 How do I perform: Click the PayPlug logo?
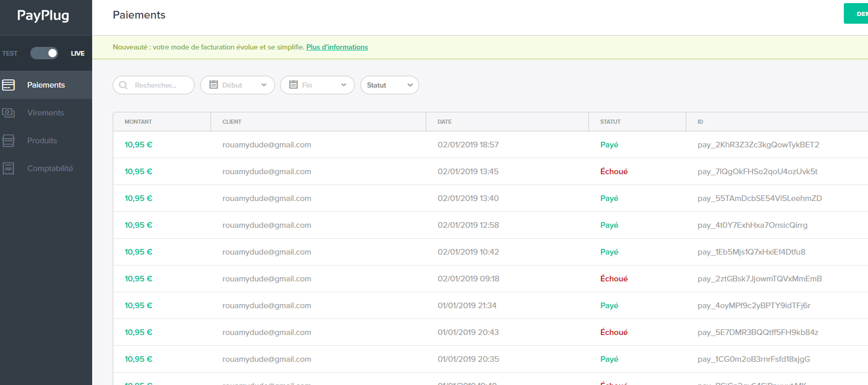(43, 15)
